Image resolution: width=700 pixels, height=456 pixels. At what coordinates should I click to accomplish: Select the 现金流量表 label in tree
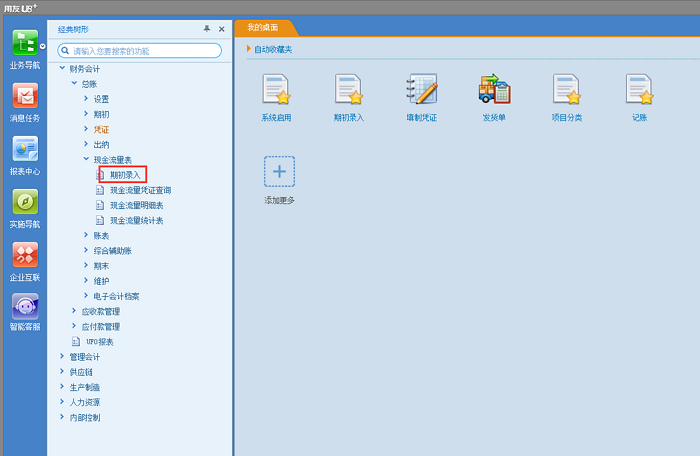pos(112,160)
